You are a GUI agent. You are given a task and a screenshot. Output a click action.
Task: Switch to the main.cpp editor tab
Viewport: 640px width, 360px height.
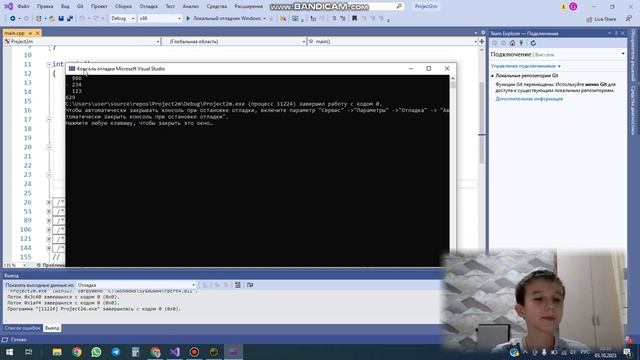pos(14,33)
